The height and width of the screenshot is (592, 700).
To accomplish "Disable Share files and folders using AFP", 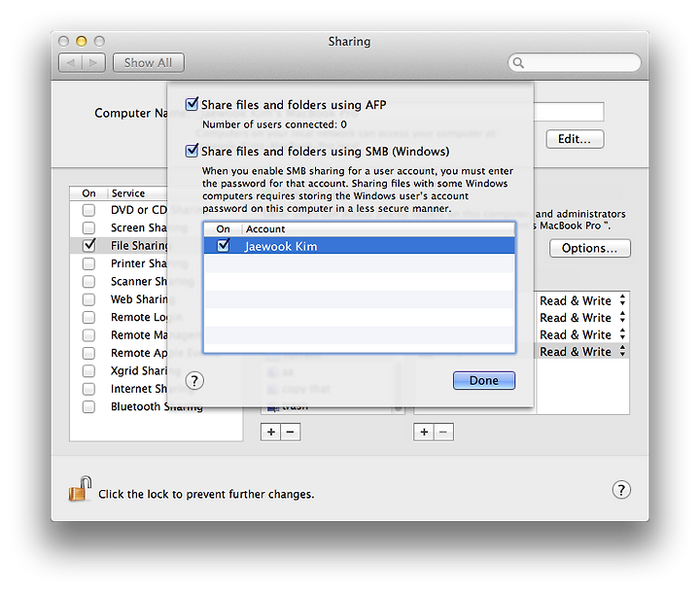I will (x=192, y=104).
